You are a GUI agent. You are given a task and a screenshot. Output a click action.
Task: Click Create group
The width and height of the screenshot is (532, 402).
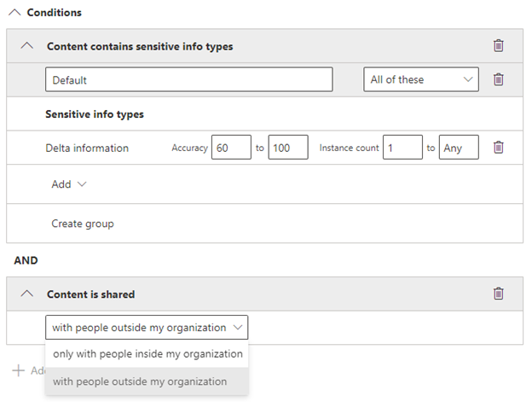(83, 224)
